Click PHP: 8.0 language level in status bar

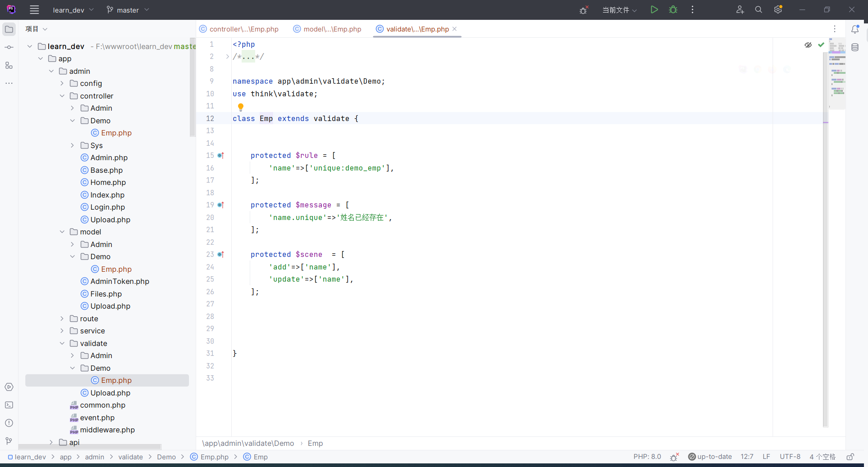[x=647, y=457]
